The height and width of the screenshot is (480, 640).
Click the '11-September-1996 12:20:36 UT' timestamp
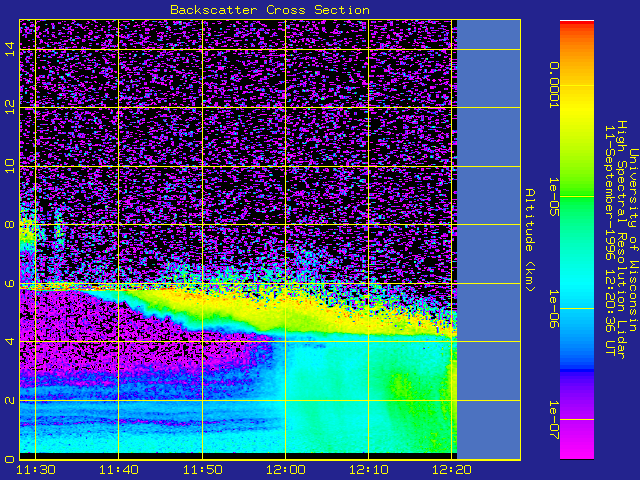pos(609,240)
